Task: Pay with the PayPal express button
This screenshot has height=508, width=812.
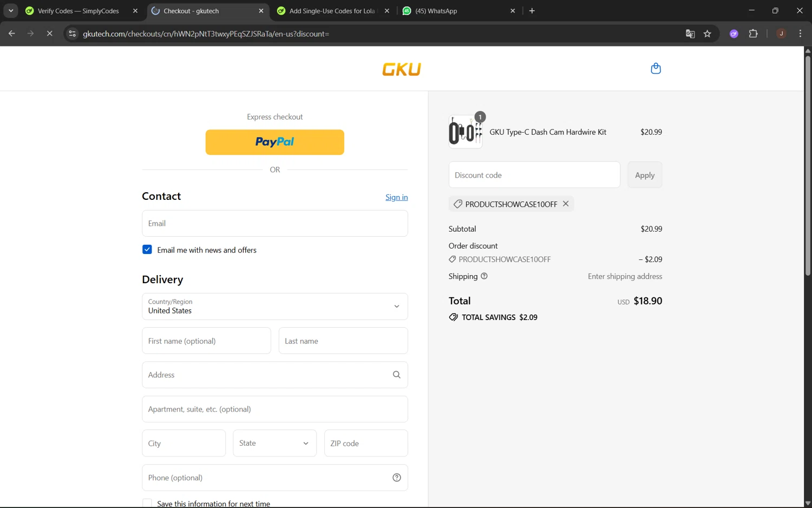Action: (274, 142)
